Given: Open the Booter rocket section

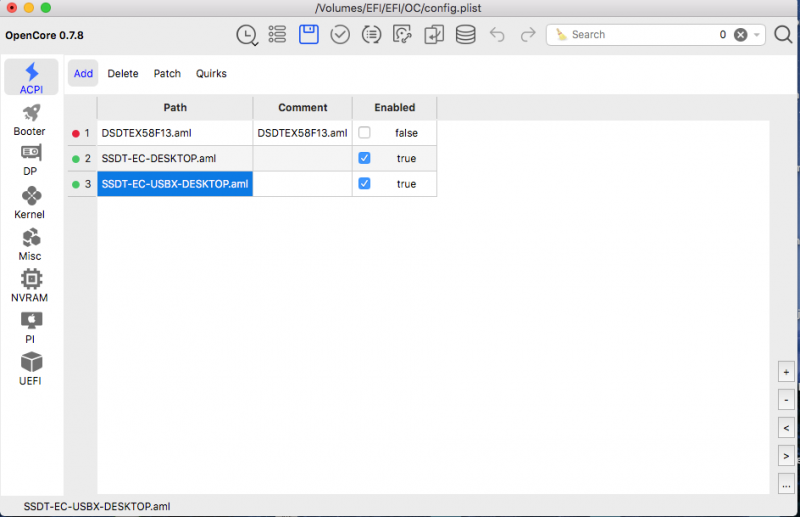Looking at the screenshot, I should click(30, 120).
